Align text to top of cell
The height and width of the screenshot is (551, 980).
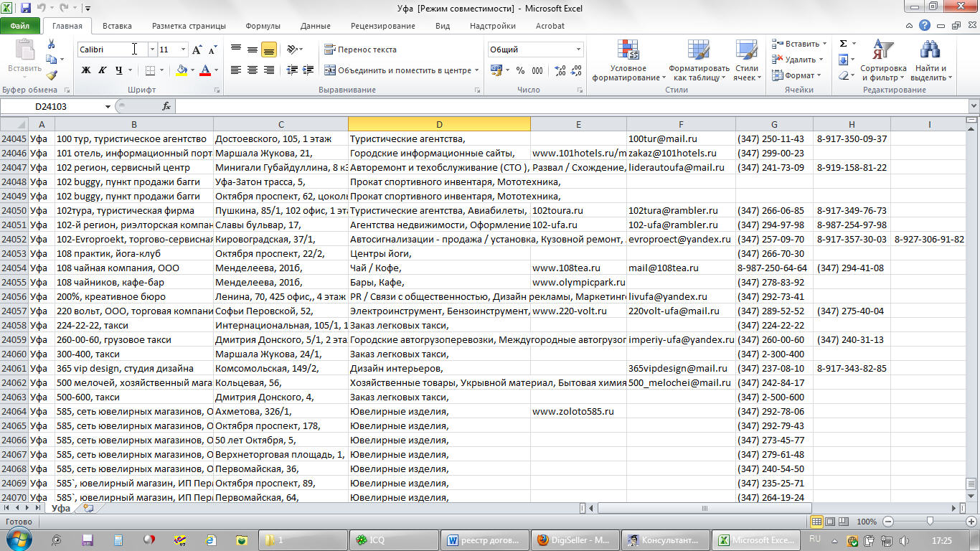[x=236, y=50]
